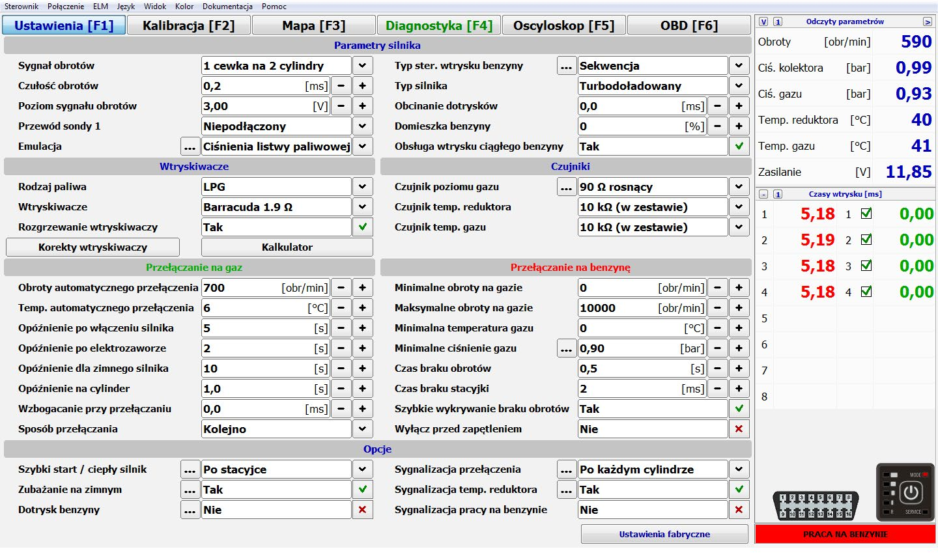The image size is (938, 560).
Task: Open Czujnik temp. reduktora dropdown
Action: tap(739, 207)
